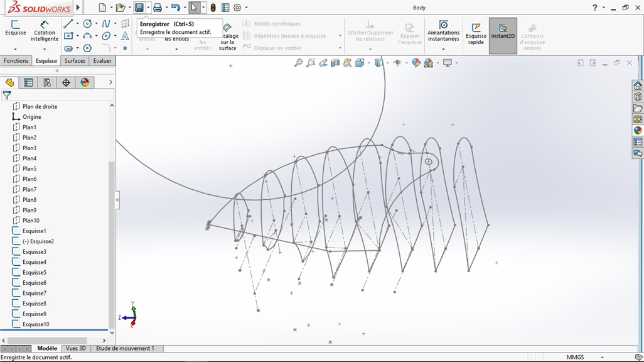Open the SolidWorks Resources home icon
Screen dimensions: 644x362
(638, 85)
